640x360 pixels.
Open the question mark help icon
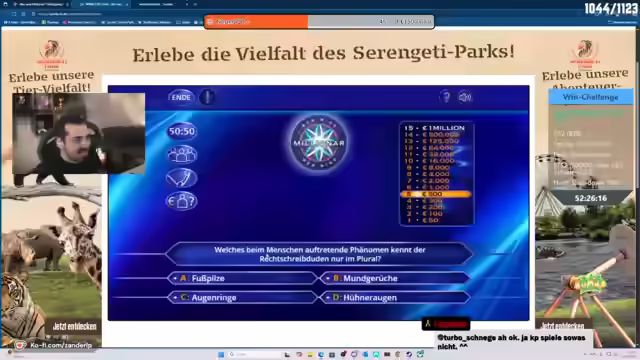coord(446,97)
